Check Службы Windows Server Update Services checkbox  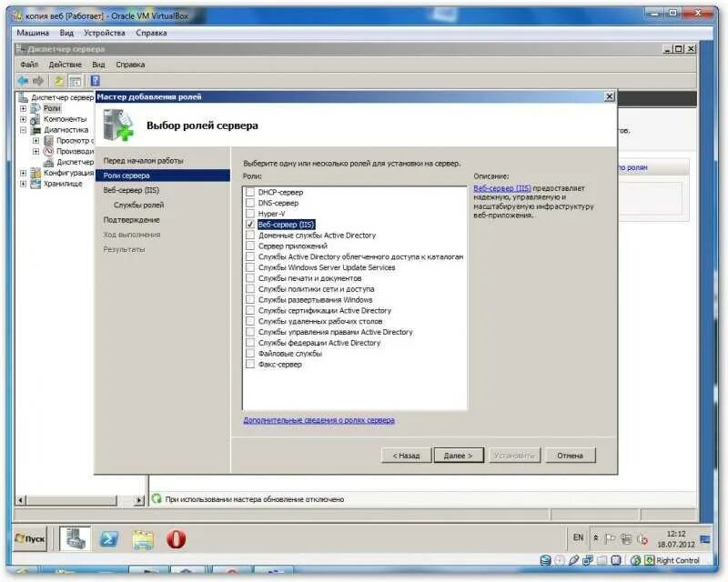(250, 267)
